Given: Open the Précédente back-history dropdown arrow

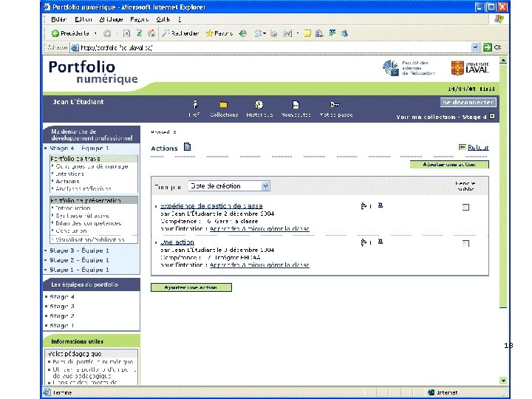Looking at the screenshot, I should [95, 33].
